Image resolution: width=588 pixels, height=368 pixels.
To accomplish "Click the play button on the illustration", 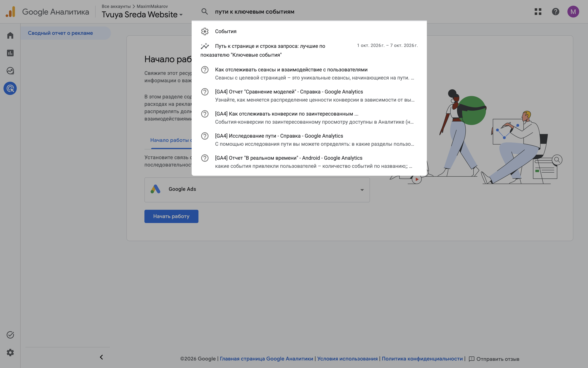I will tap(417, 179).
